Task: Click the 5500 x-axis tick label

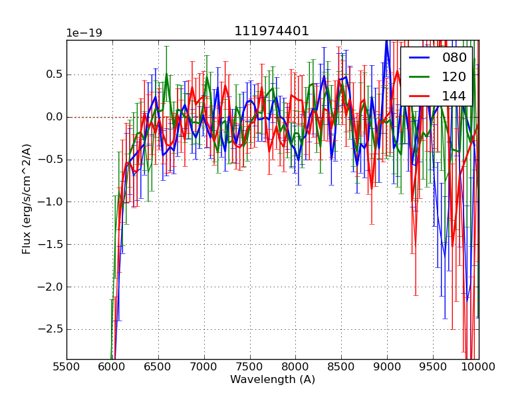Action: point(66,366)
